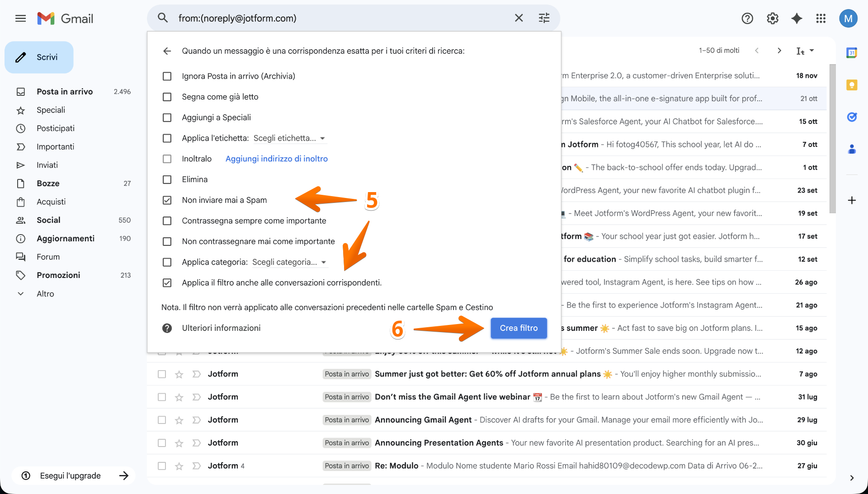Open the Promozioni folder
The height and width of the screenshot is (494, 868).
[58, 275]
